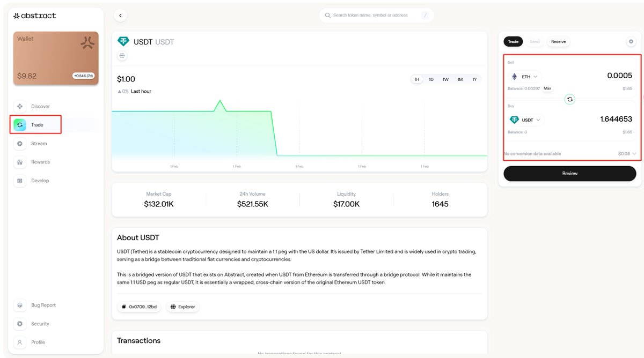This screenshot has width=644, height=358.
Task: Expand the $0.08 fee details chevron
Action: (634, 154)
